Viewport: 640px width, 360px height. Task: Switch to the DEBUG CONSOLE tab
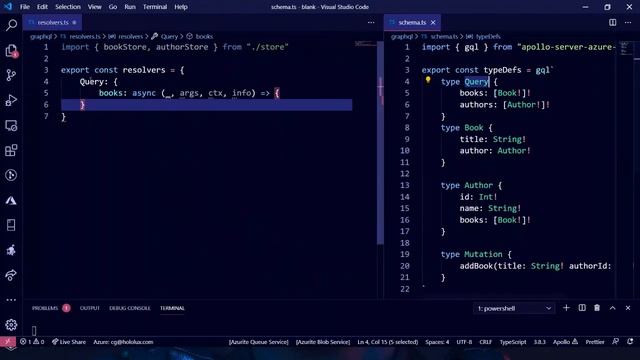pyautogui.click(x=129, y=308)
